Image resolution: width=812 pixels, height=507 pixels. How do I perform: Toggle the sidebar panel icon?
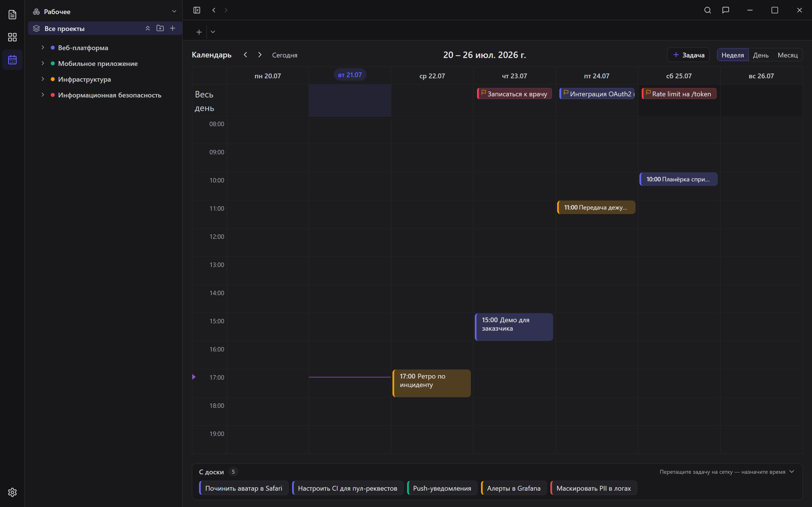197,10
